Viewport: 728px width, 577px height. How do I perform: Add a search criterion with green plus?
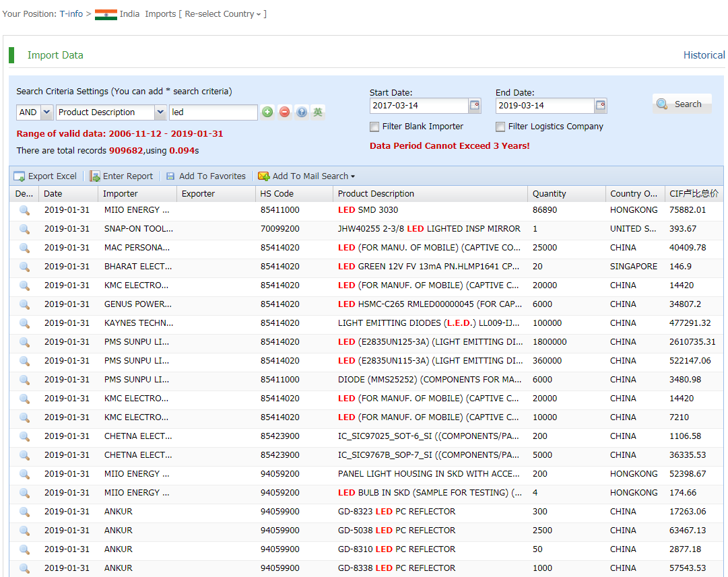point(267,112)
